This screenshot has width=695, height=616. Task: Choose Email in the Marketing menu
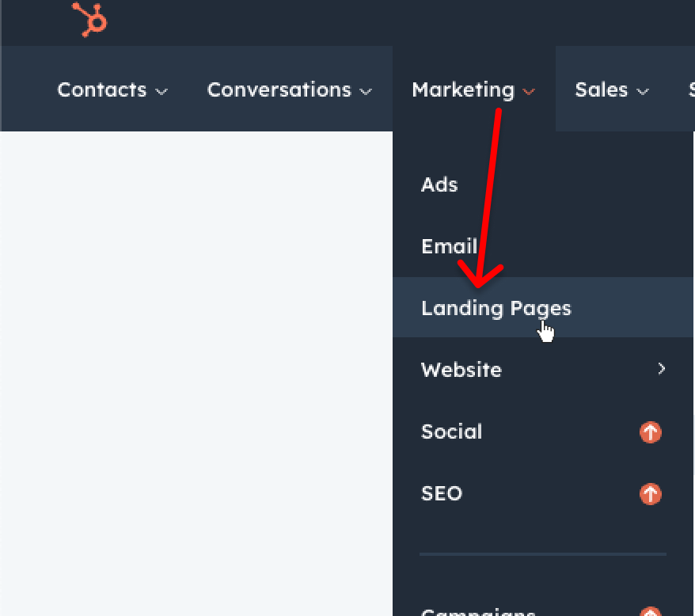449,246
